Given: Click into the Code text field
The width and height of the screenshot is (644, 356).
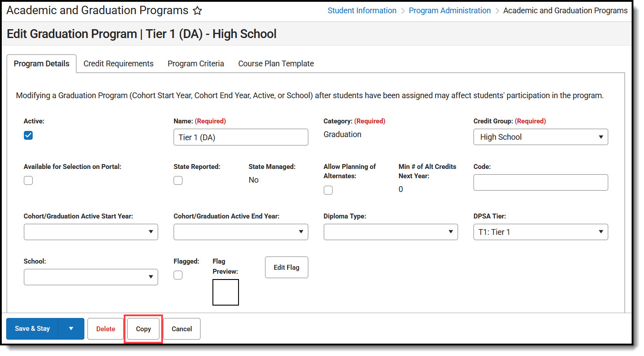Looking at the screenshot, I should tap(541, 182).
